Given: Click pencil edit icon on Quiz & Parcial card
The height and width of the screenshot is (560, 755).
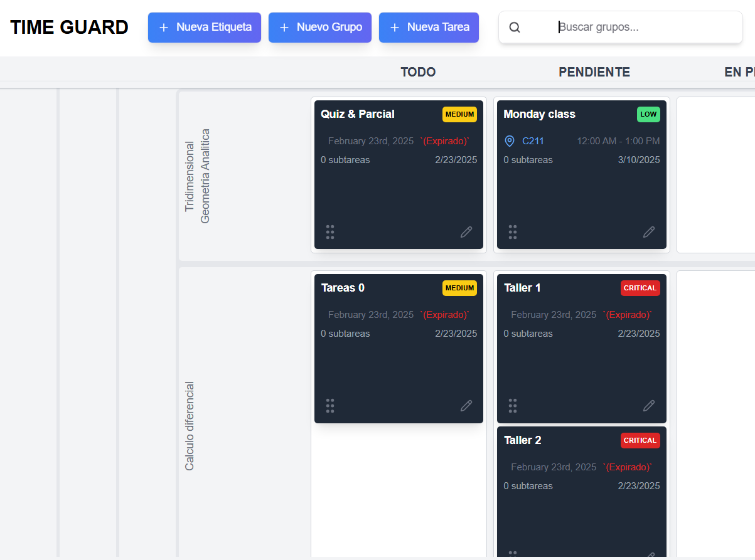Looking at the screenshot, I should click(466, 232).
